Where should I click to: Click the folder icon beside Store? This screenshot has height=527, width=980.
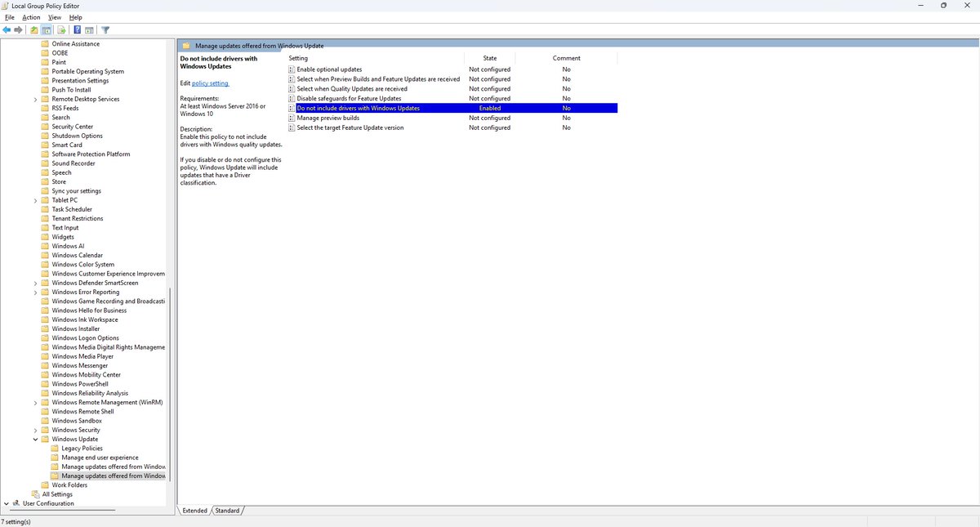[x=45, y=181]
